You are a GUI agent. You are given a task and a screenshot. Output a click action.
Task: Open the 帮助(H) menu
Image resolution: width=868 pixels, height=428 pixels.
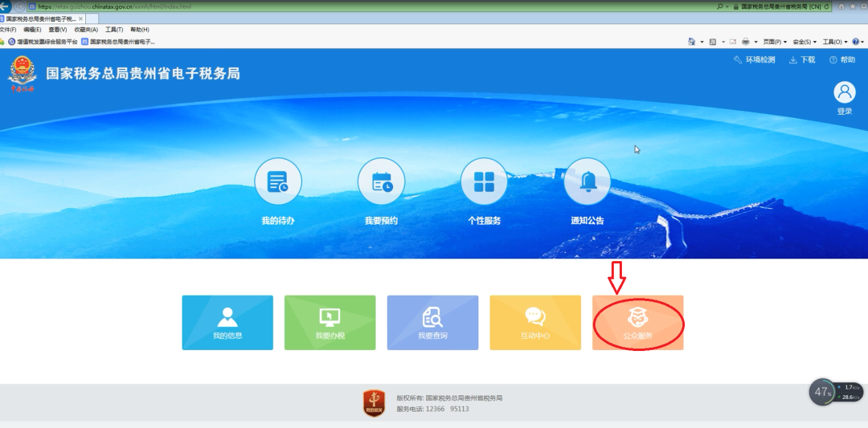click(x=140, y=30)
